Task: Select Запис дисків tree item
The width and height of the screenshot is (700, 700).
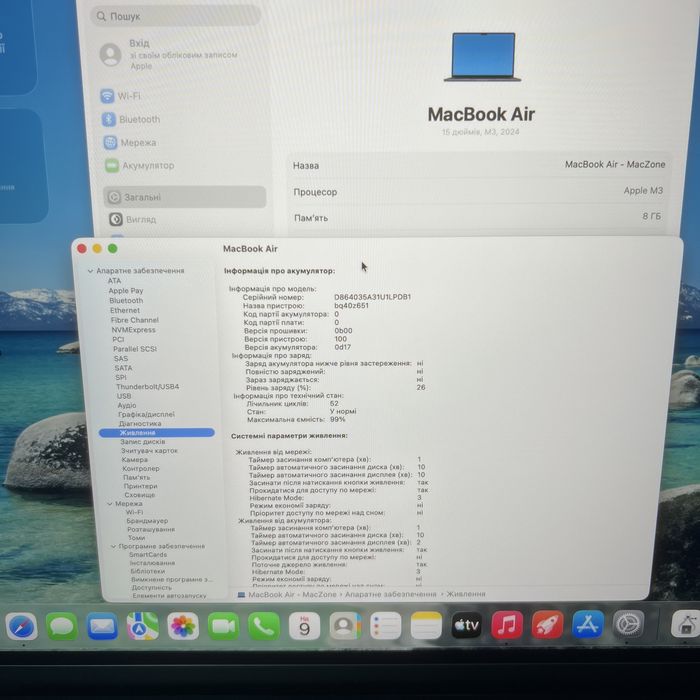Action: pyautogui.click(x=143, y=442)
